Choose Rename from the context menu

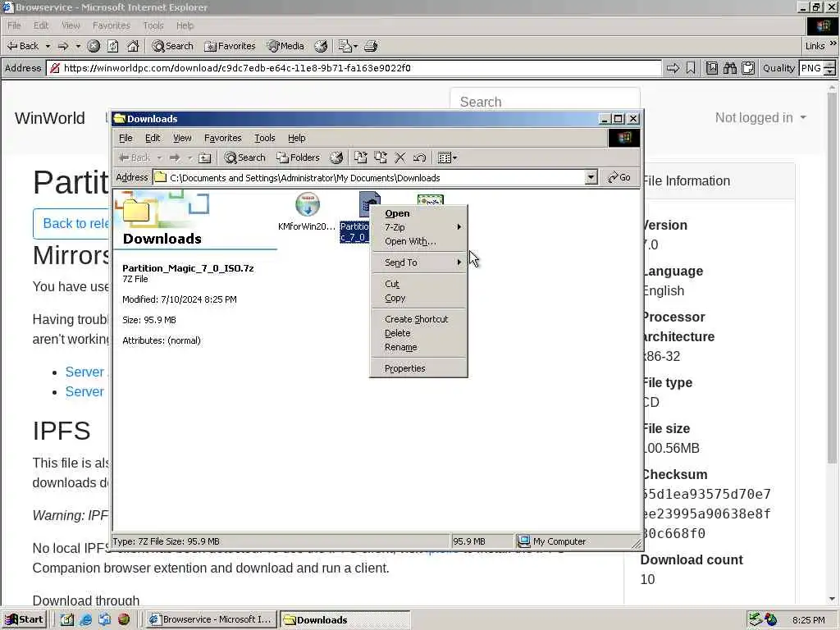pos(419,347)
